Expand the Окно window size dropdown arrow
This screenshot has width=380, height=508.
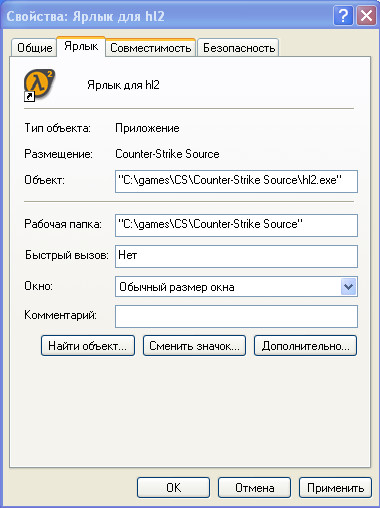[x=348, y=287]
